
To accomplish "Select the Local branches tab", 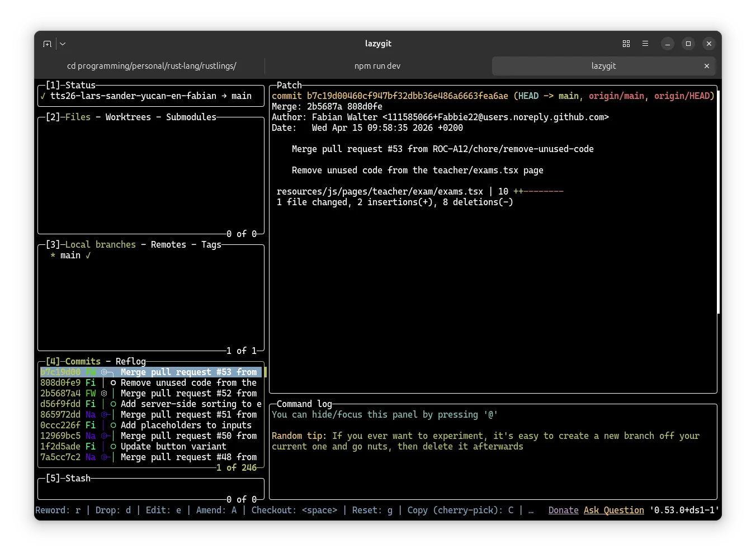I will click(101, 245).
